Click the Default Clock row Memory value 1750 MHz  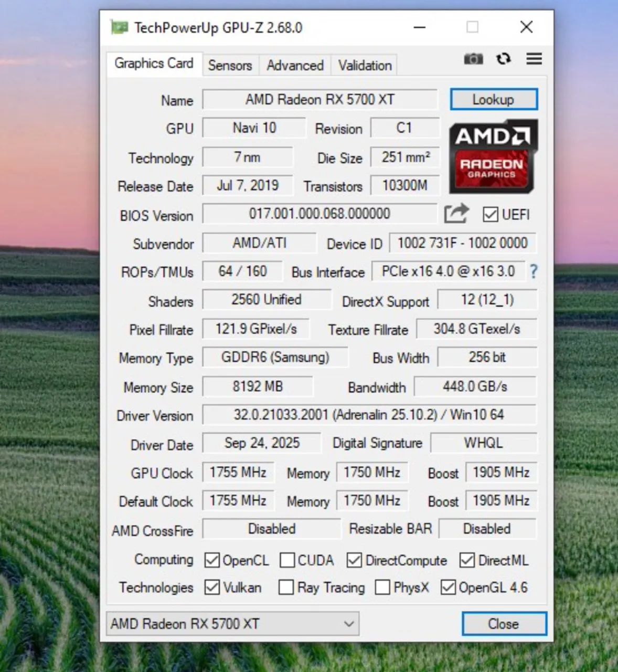tap(372, 501)
